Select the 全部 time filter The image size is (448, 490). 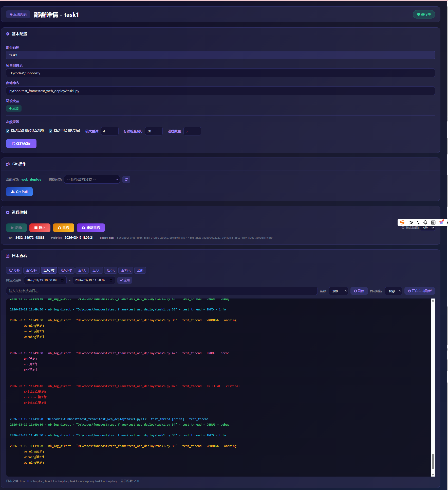click(140, 270)
